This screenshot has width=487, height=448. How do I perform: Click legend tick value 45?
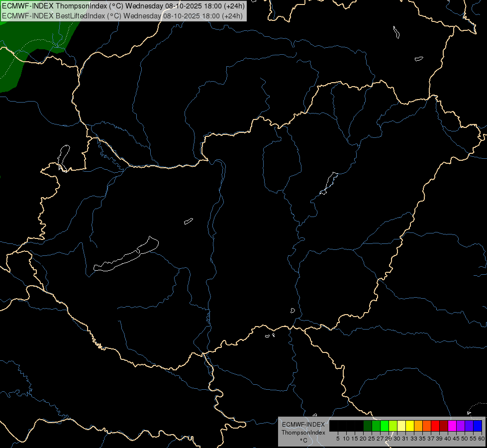[456, 439]
